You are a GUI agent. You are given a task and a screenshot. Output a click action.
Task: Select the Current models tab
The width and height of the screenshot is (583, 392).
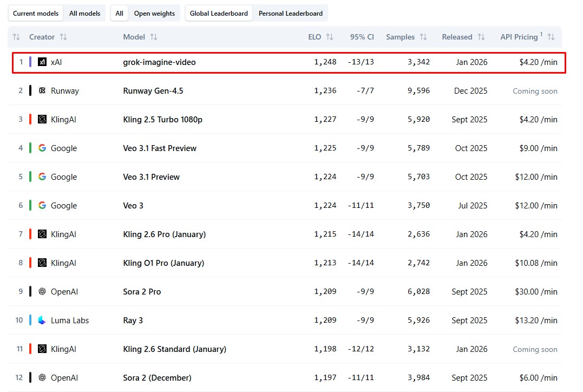36,14
